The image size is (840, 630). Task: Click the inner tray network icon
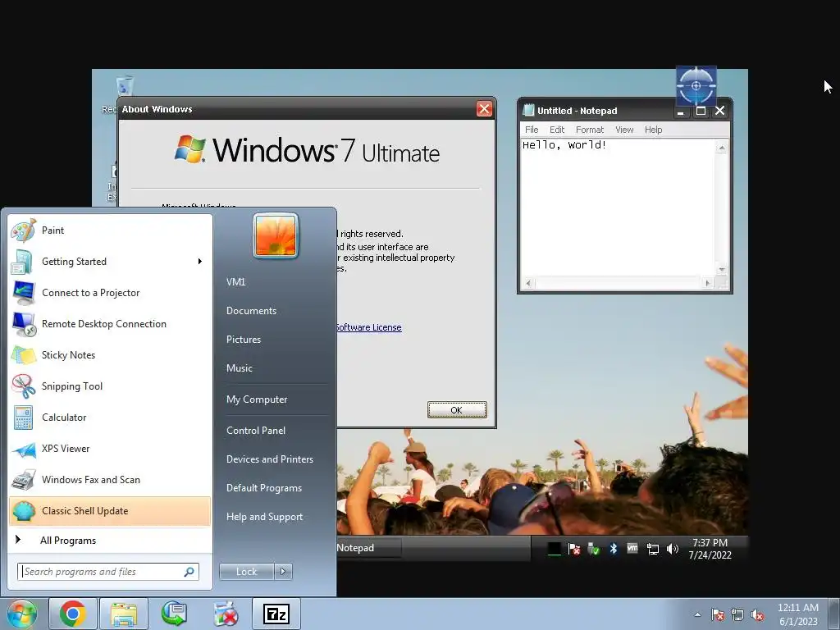[652, 549]
